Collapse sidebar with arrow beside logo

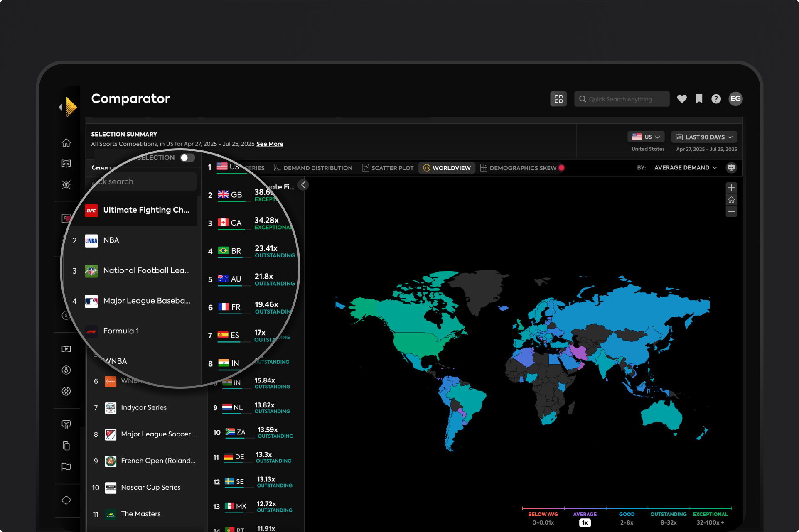click(61, 108)
